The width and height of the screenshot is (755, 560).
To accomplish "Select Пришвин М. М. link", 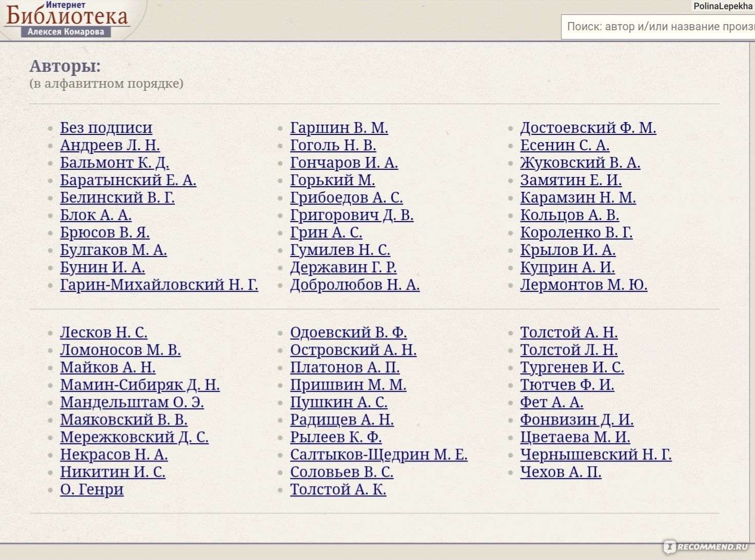I will [x=348, y=385].
